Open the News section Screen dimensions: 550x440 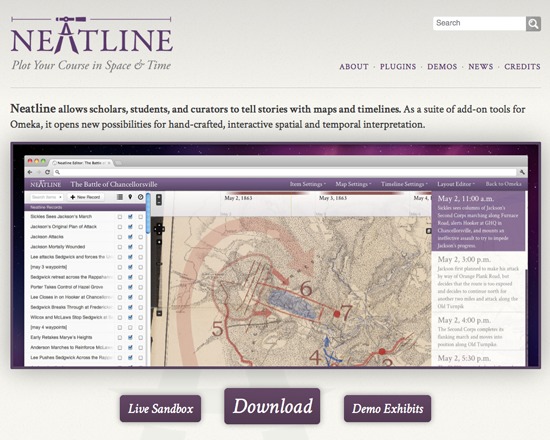481,67
